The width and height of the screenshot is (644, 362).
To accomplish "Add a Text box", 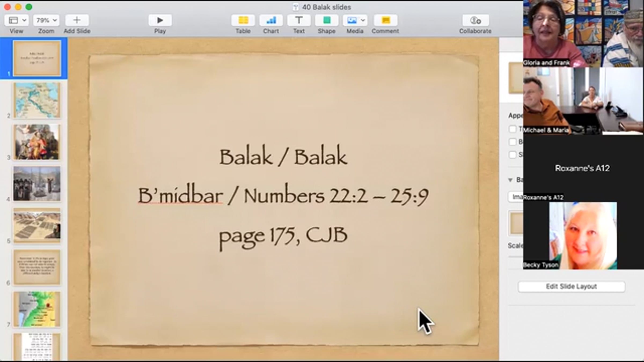I will [299, 20].
